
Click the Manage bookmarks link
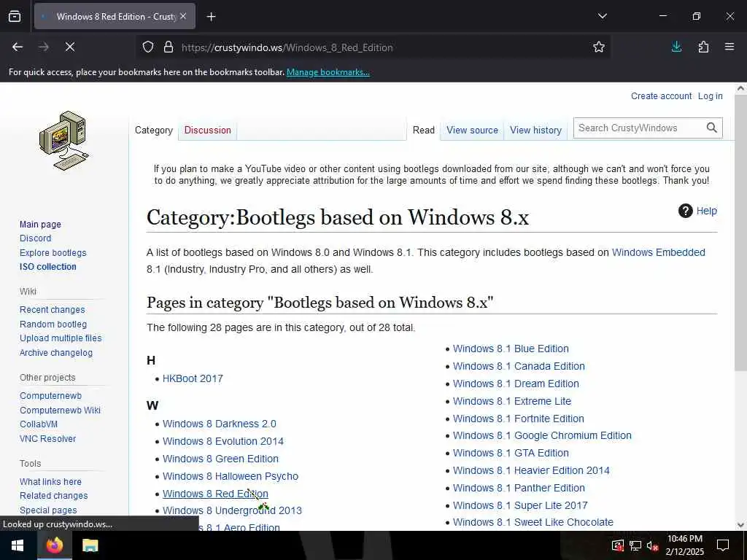[x=328, y=72]
